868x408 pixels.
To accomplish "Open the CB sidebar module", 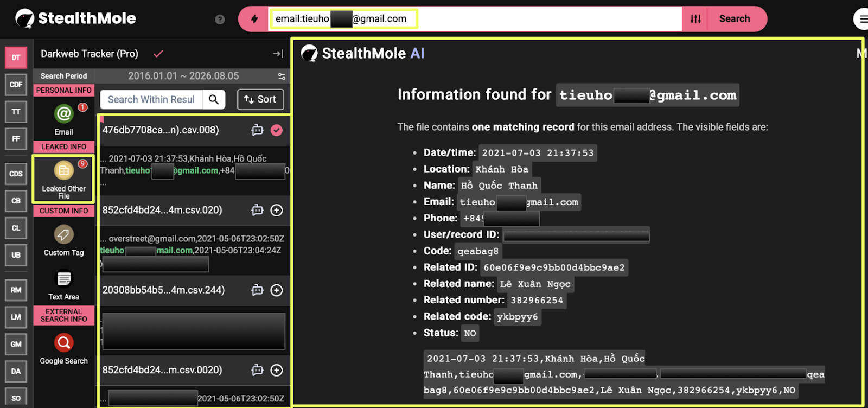I will [16, 201].
